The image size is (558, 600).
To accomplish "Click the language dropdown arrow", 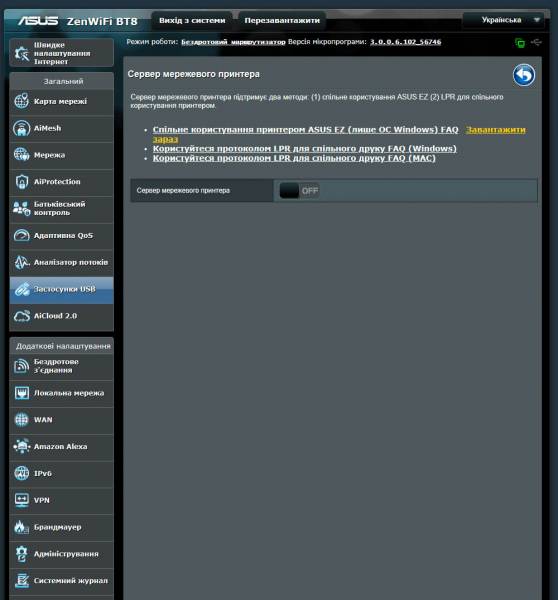I will [x=537, y=20].
